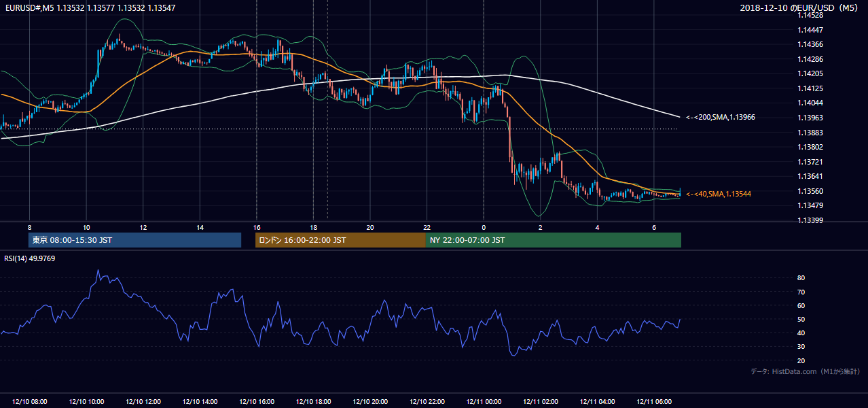Screen dimensions: 868x408
Task: Click the 12/10 12:00 time label
Action: point(143,402)
